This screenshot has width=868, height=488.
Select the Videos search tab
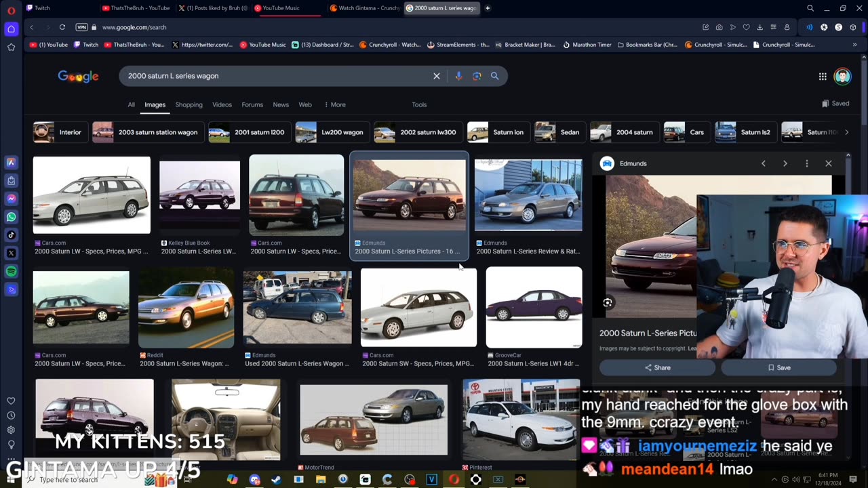(222, 104)
